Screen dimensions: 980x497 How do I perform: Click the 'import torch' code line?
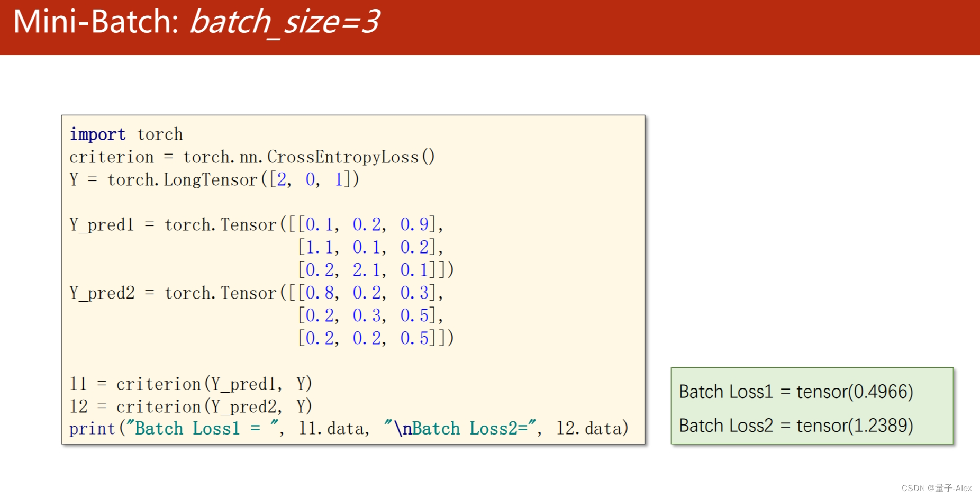pyautogui.click(x=126, y=134)
